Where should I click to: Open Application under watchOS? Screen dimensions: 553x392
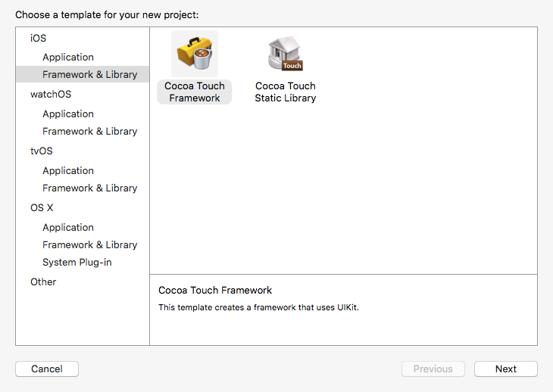click(68, 114)
